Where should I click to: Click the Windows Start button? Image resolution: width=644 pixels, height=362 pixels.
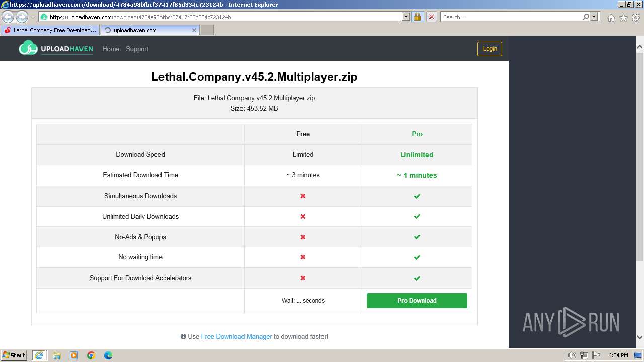tap(14, 355)
